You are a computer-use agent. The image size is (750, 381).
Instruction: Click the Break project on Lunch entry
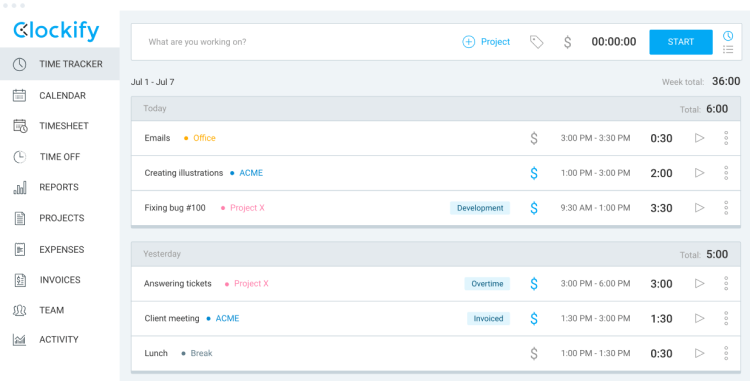(201, 353)
